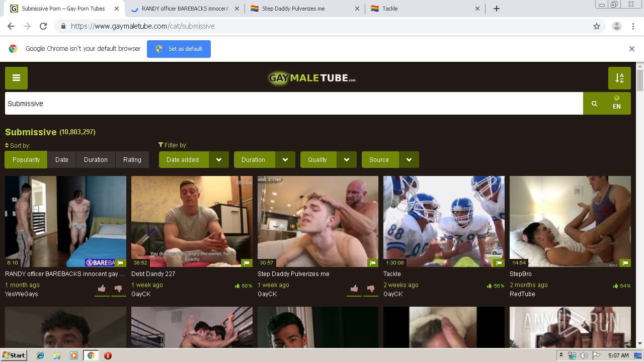Image resolution: width=644 pixels, height=362 pixels.
Task: Open a new browser tab
Action: coord(497,9)
